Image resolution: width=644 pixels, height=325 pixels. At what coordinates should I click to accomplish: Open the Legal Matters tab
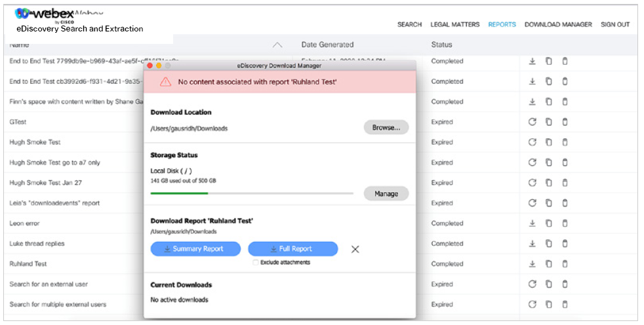click(x=455, y=25)
